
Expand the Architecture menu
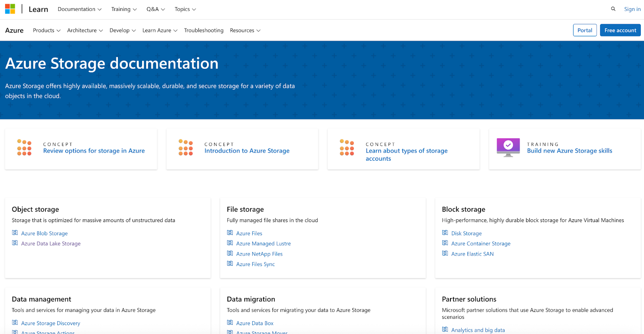[x=85, y=30]
